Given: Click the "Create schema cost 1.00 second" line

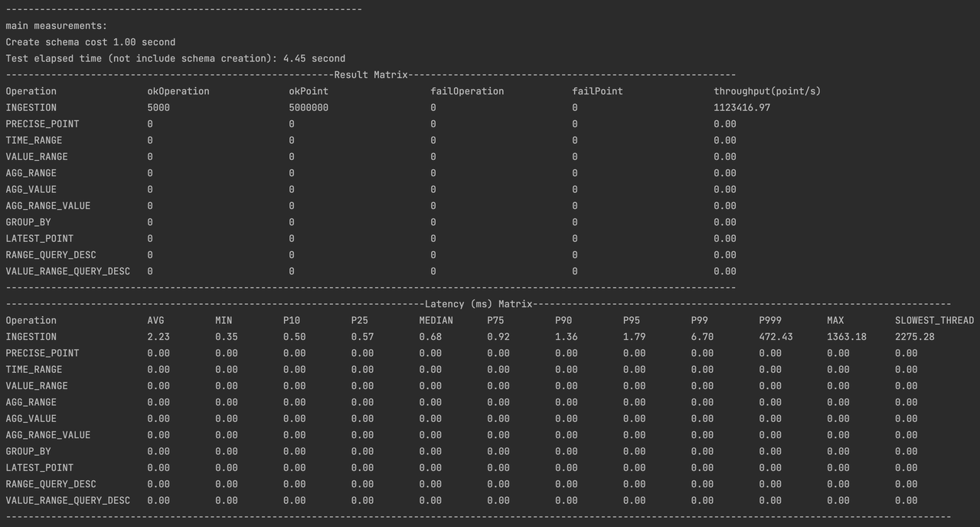Looking at the screenshot, I should tap(90, 42).
